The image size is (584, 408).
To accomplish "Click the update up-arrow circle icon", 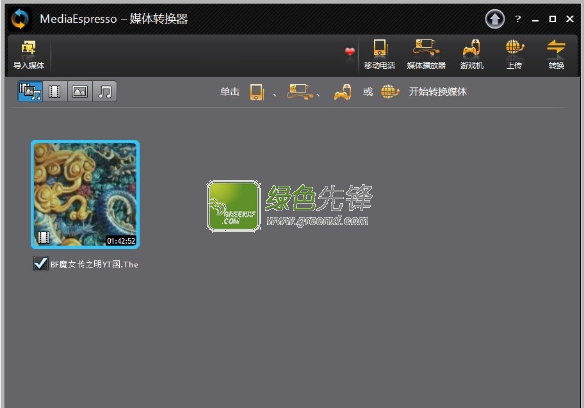I will (x=495, y=19).
